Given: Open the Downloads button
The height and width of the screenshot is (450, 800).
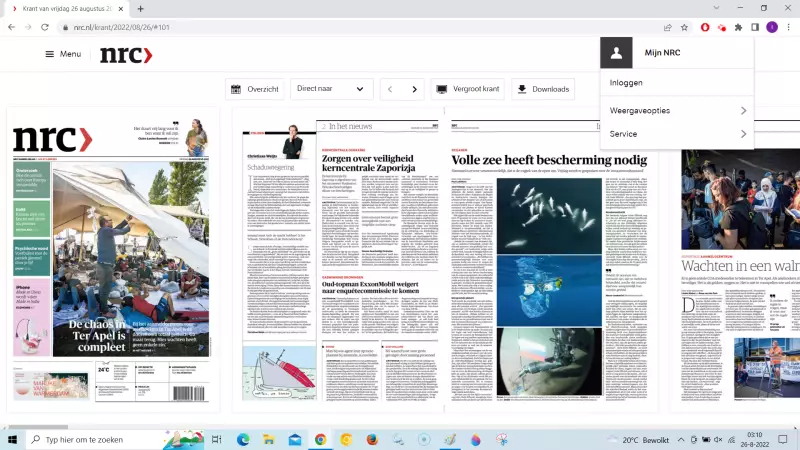Looking at the screenshot, I should [543, 89].
